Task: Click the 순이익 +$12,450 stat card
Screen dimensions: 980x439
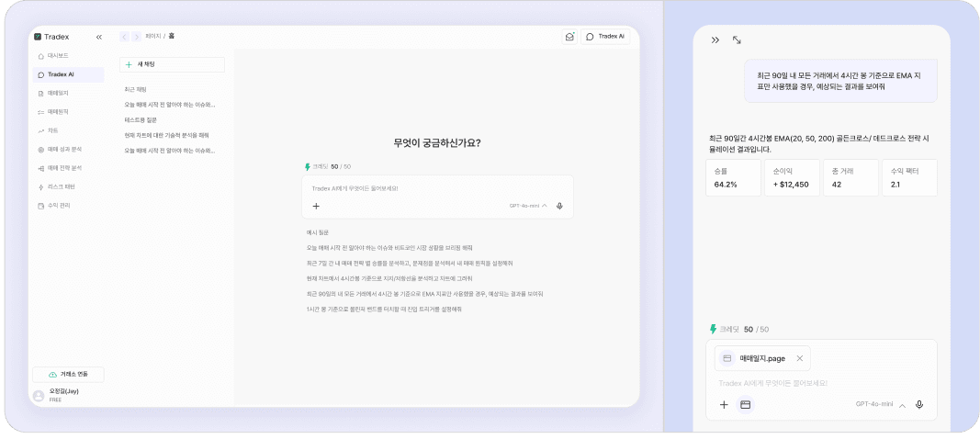Action: point(792,177)
